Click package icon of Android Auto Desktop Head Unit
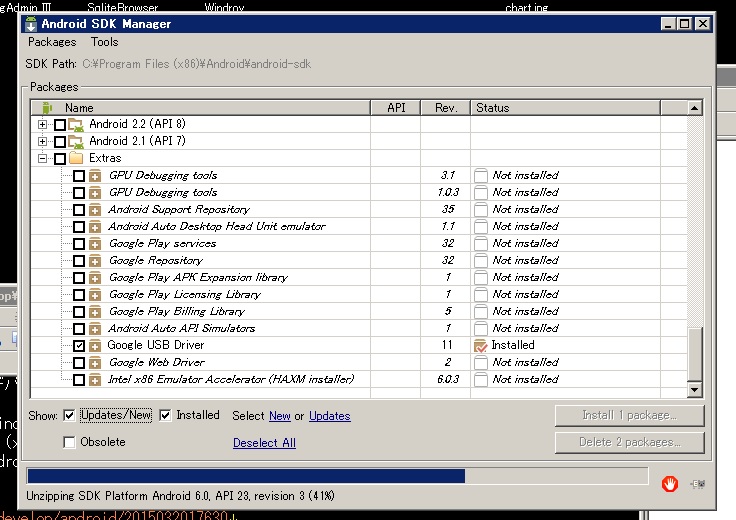 click(x=95, y=227)
